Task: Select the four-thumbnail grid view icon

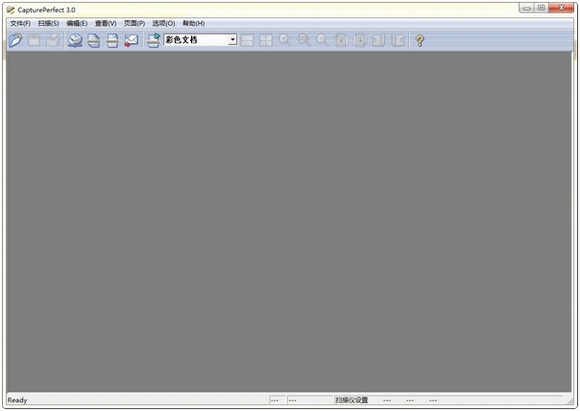Action: pos(266,40)
